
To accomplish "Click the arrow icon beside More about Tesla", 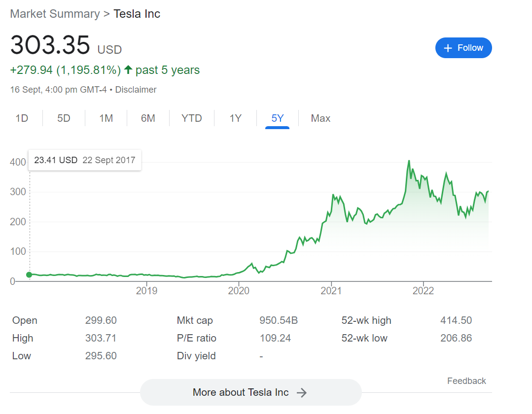I will (x=302, y=393).
